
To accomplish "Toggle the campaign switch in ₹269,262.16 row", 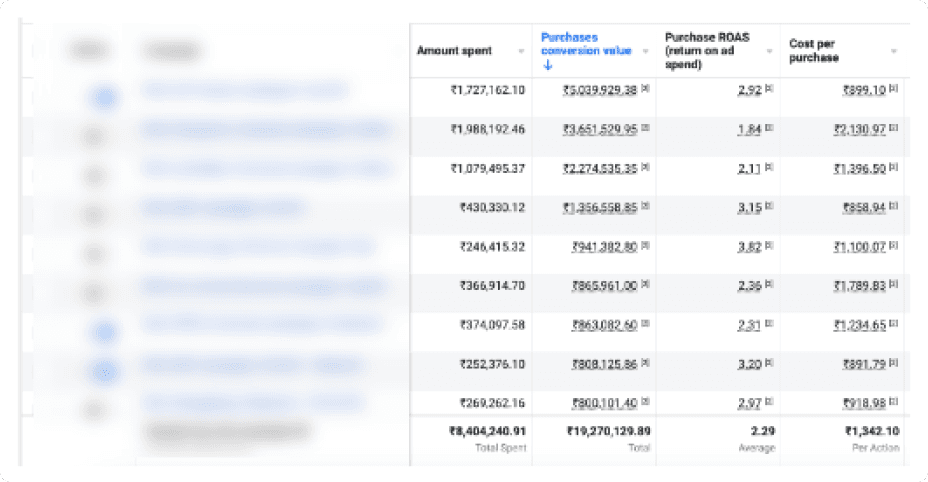I will [94, 410].
